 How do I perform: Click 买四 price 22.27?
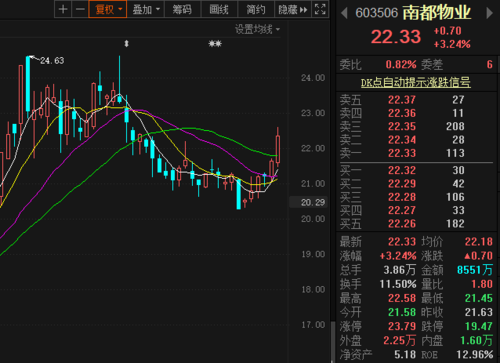(x=402, y=210)
